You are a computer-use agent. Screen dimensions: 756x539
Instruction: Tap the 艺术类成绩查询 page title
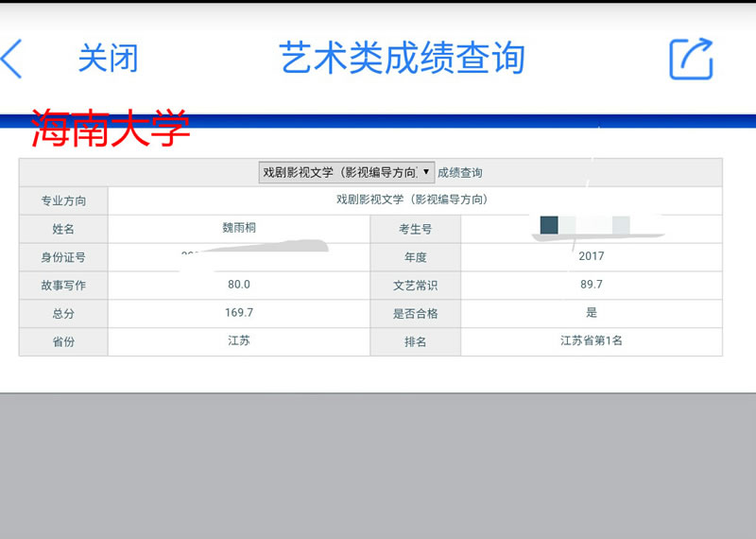pyautogui.click(x=402, y=58)
